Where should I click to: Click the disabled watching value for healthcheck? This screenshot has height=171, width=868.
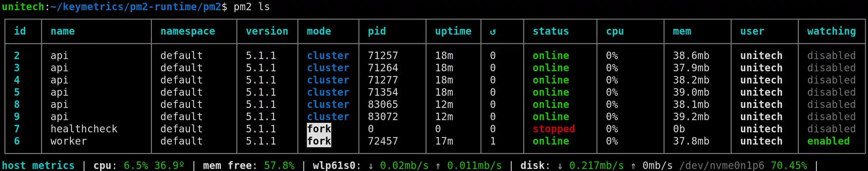point(831,129)
